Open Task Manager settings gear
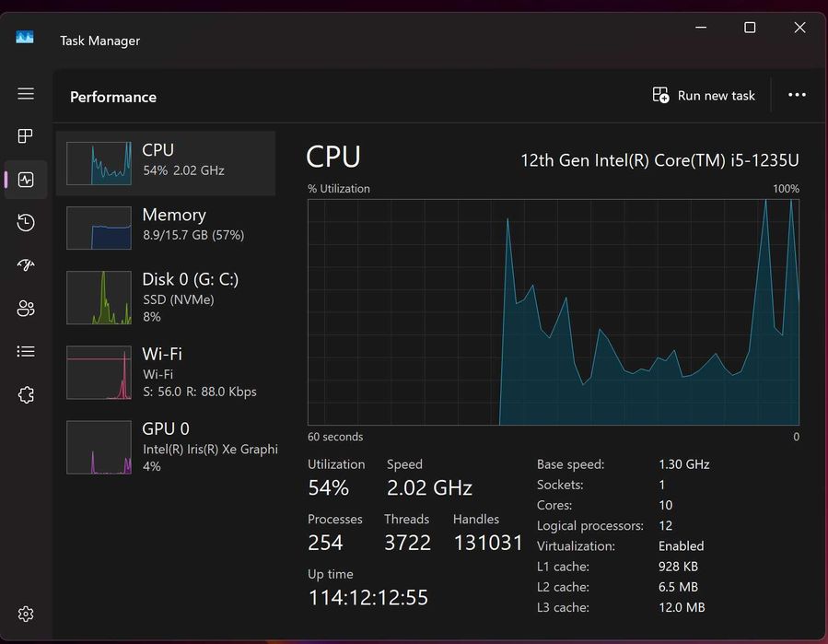This screenshot has height=644, width=828. coord(26,614)
